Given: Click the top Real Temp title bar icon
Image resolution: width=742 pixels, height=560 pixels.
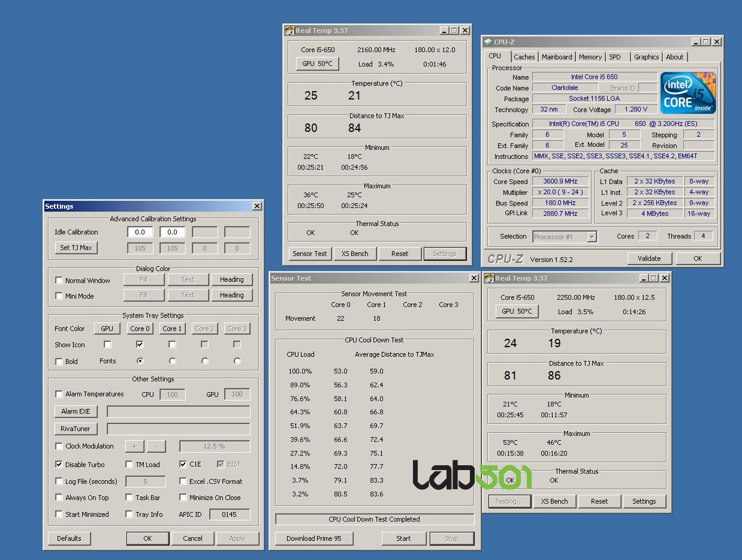Looking at the screenshot, I should click(289, 31).
